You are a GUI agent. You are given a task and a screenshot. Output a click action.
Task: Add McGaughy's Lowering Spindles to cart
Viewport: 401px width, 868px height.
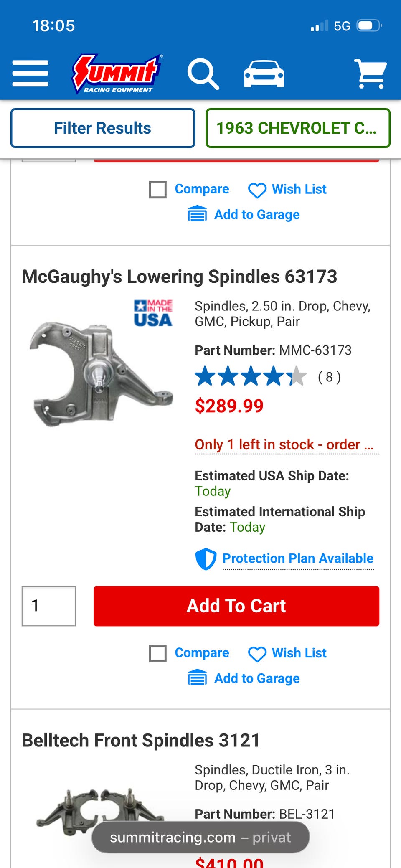pos(236,606)
